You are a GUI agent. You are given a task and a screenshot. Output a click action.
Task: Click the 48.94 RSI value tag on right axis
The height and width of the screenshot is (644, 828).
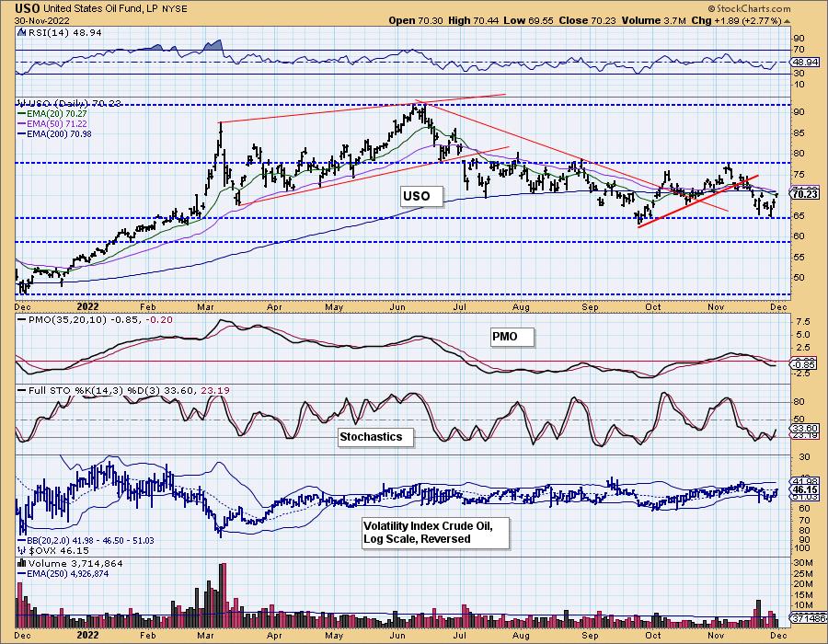point(804,62)
